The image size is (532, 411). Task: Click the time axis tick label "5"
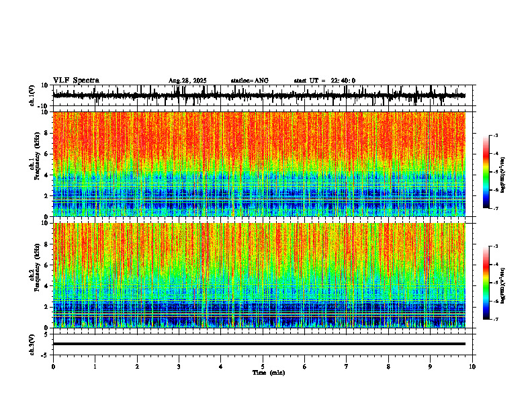[x=263, y=367]
